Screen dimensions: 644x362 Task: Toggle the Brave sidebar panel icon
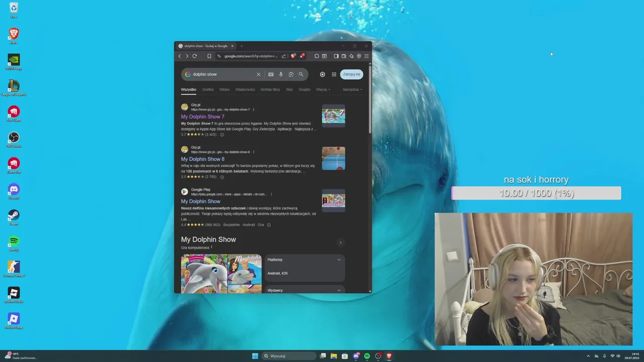(x=336, y=56)
